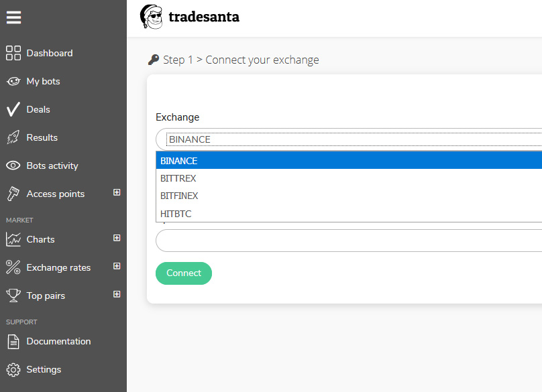Expand the Top pairs submenu
This screenshot has width=542, height=392.
coord(117,294)
